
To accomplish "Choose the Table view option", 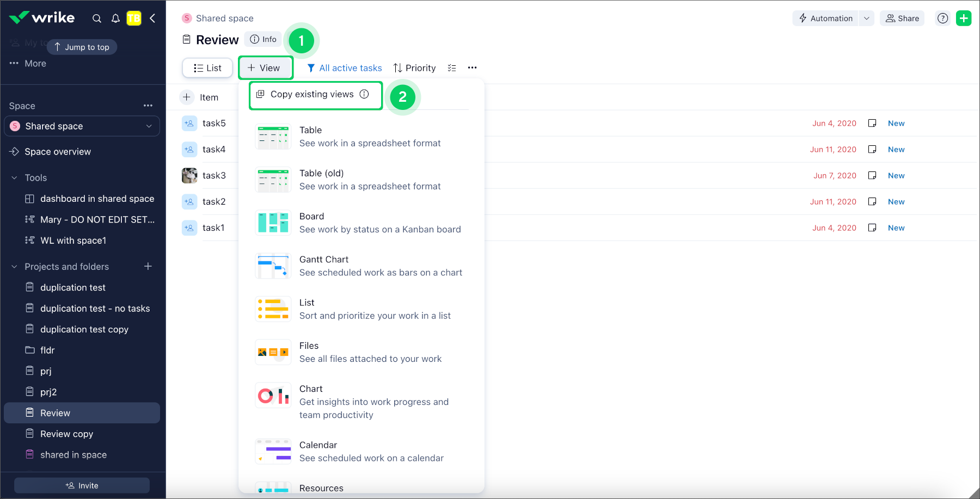I will pyautogui.click(x=362, y=137).
